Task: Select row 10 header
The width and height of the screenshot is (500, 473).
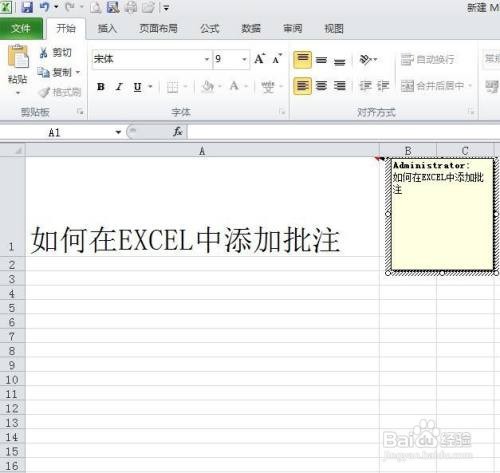Action: click(12, 379)
